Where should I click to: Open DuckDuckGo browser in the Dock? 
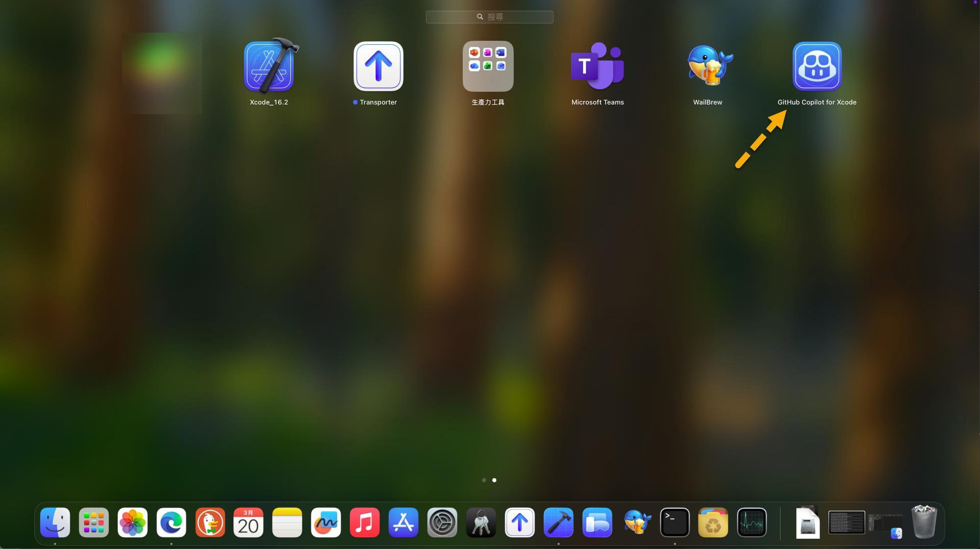click(210, 522)
